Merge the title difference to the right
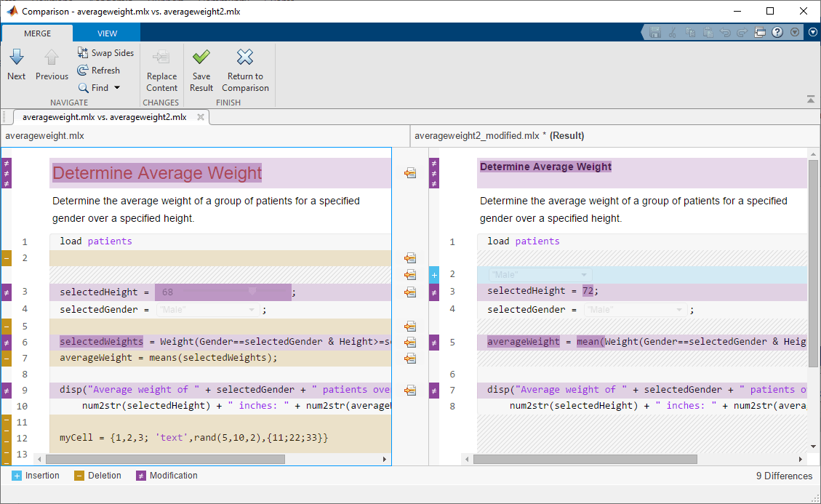Screen dimensions: 821x504 pyautogui.click(x=410, y=173)
